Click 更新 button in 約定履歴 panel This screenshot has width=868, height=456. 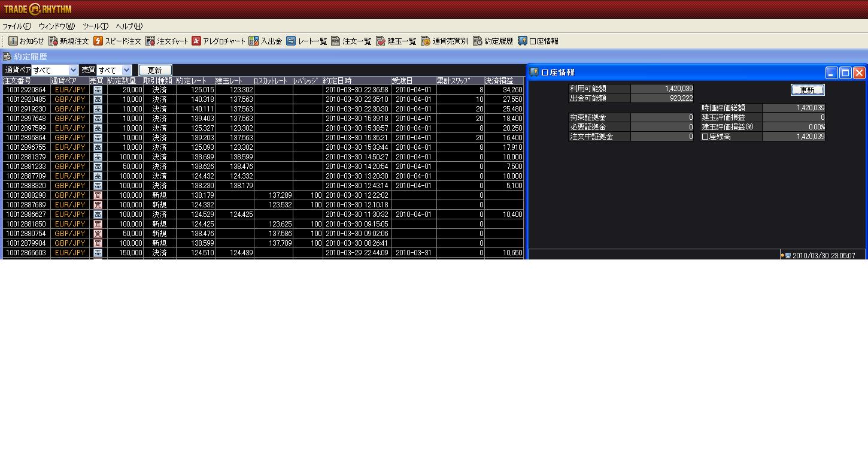coord(155,70)
